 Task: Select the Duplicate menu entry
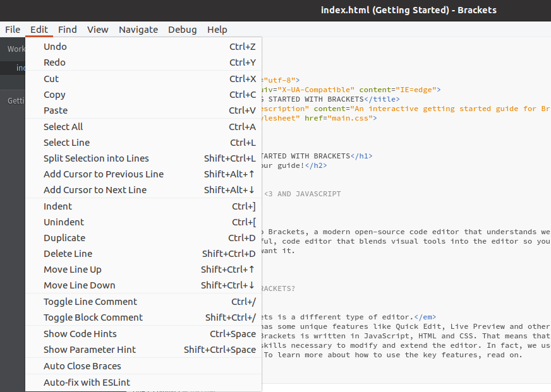(x=143, y=238)
